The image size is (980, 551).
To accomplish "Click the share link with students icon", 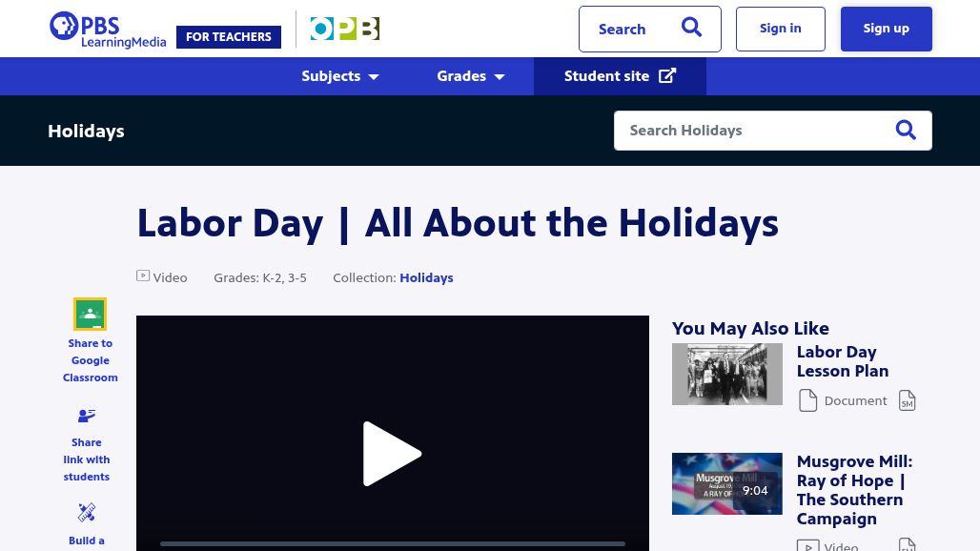I will click(x=86, y=416).
